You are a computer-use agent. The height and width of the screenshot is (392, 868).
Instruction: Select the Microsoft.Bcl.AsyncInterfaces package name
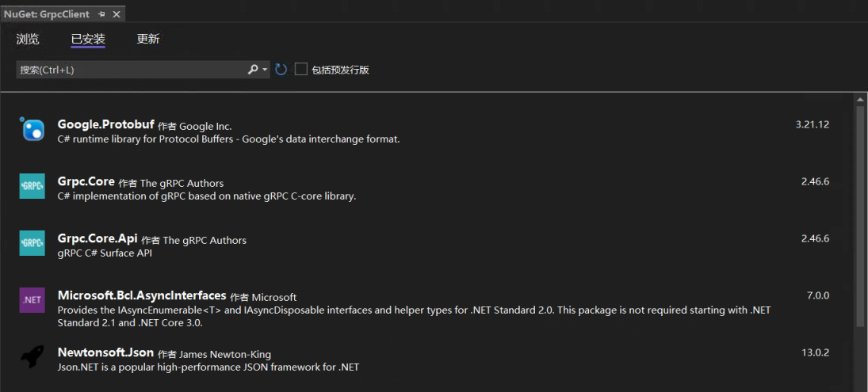[x=142, y=295]
